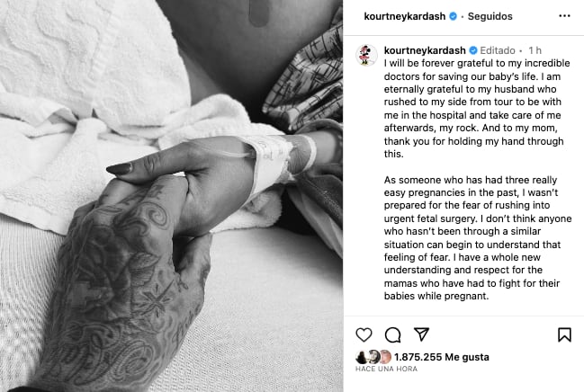Save post with bookmark icon
Viewport: 584px width, 392px height.
[x=564, y=334]
